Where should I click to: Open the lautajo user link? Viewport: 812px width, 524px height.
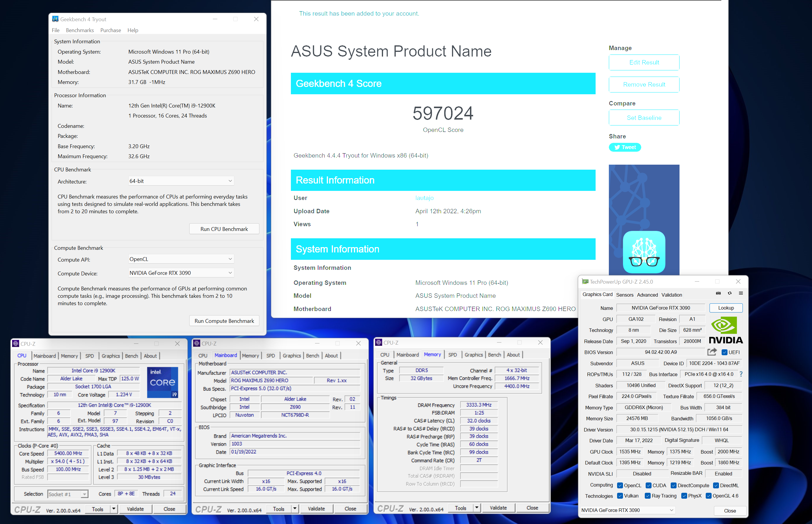[x=424, y=198]
